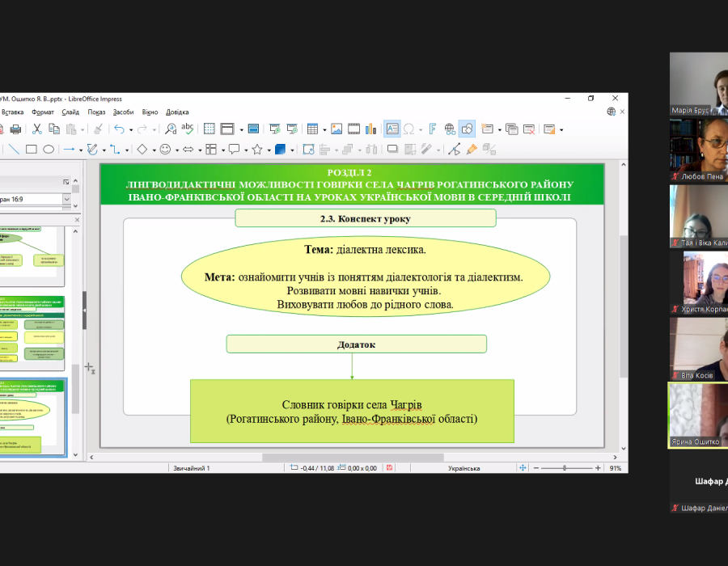
Task: Open the Insert Table dropdown arrow
Action: click(324, 129)
